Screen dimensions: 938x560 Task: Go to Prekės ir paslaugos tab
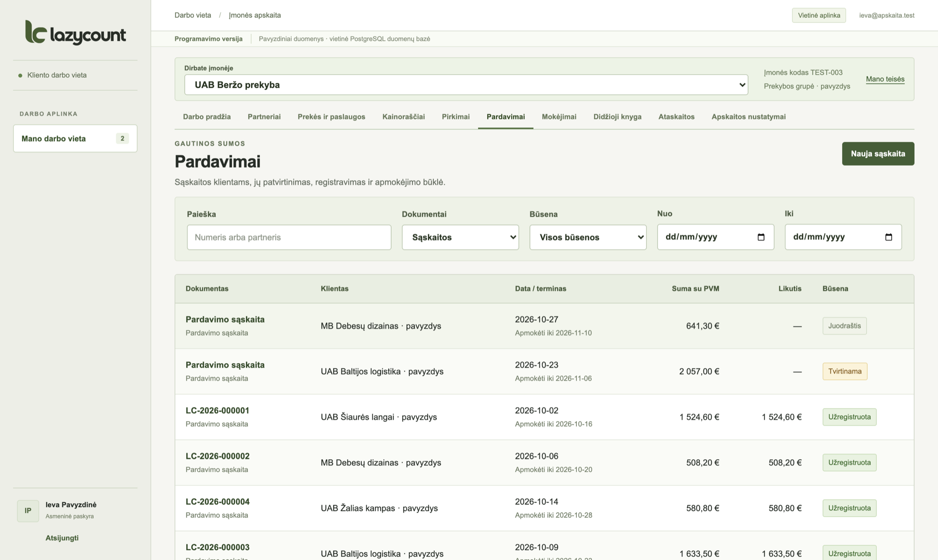[332, 117]
